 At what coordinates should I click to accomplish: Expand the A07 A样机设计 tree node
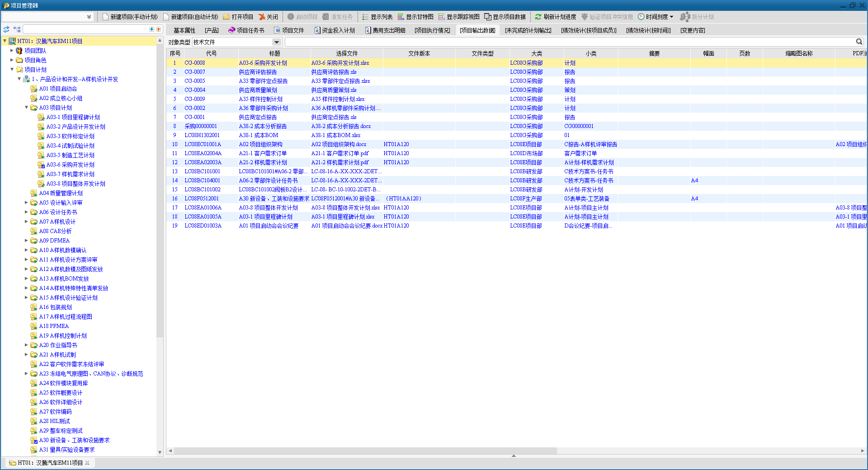[x=26, y=222]
